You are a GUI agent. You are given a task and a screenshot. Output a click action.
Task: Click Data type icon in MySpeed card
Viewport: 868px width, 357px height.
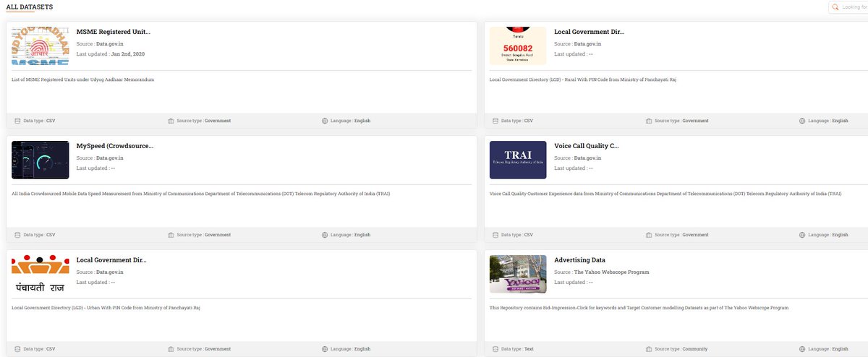tap(17, 235)
